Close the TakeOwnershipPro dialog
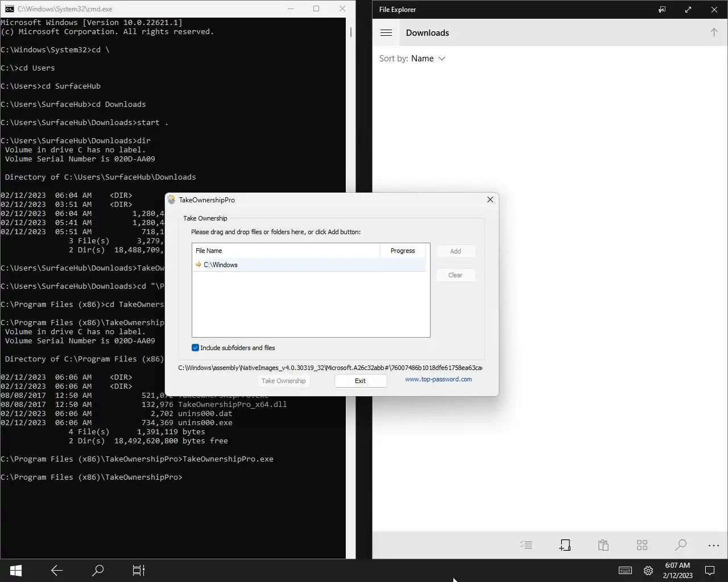The image size is (728, 582). pyautogui.click(x=490, y=199)
